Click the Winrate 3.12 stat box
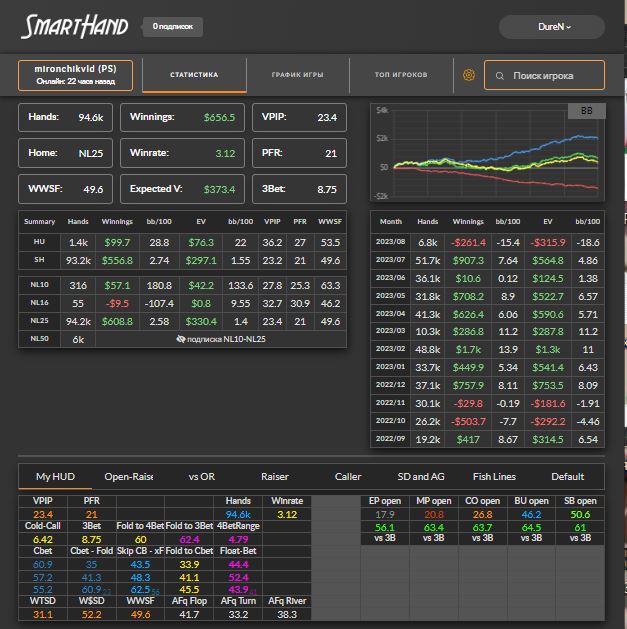Screen dimensions: 627x629 [x=183, y=153]
